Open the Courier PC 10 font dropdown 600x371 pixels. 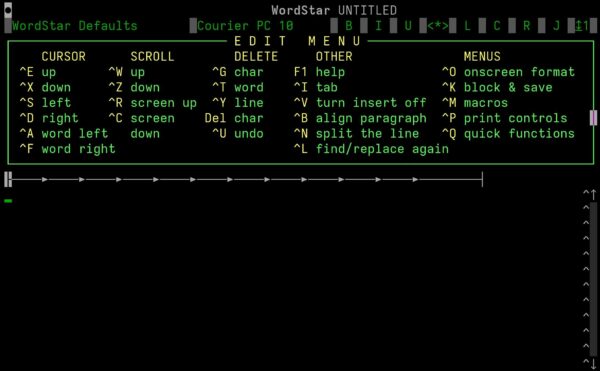click(x=245, y=26)
